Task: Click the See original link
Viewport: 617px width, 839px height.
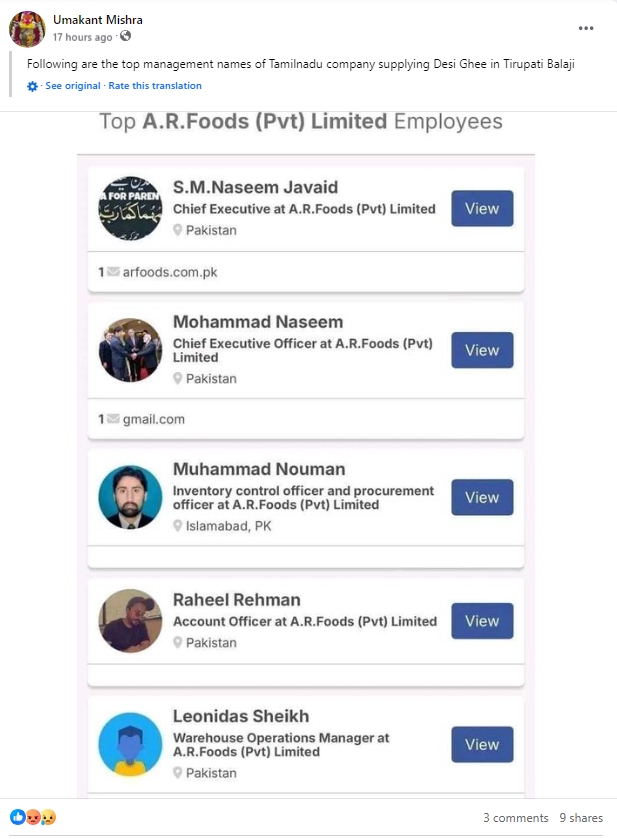Action: pyautogui.click(x=73, y=86)
